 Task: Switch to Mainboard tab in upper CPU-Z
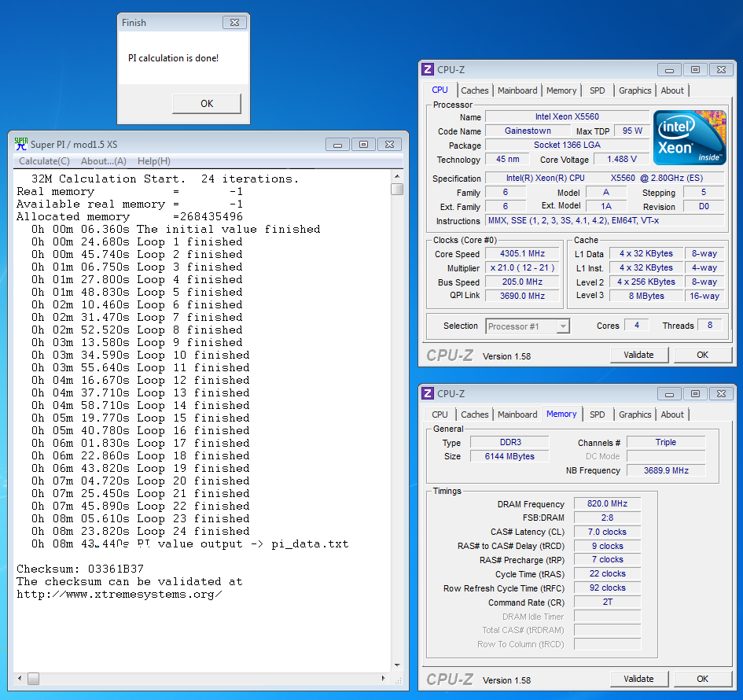click(x=517, y=90)
